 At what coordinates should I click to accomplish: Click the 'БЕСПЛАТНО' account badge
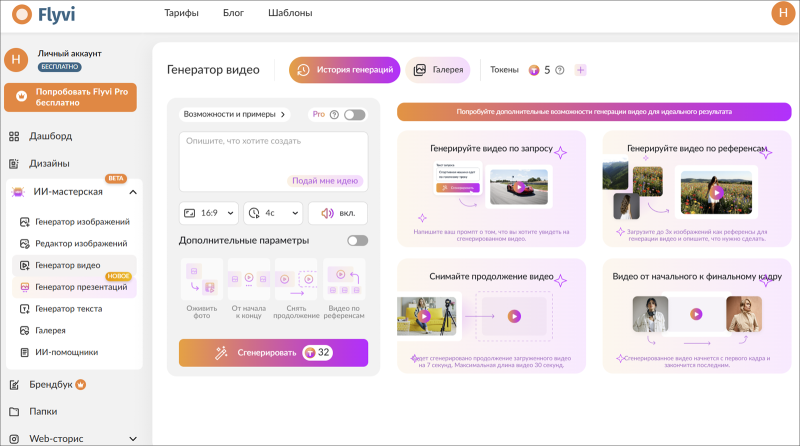[x=60, y=67]
